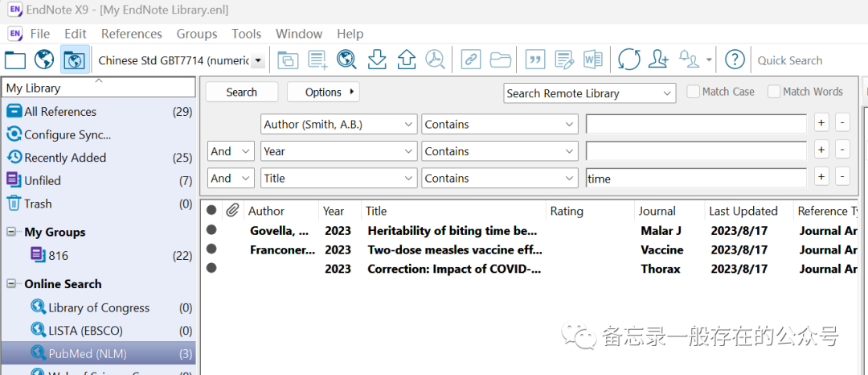Viewport: 868px width, 375px height.
Task: Open Help menu
Action: (350, 34)
